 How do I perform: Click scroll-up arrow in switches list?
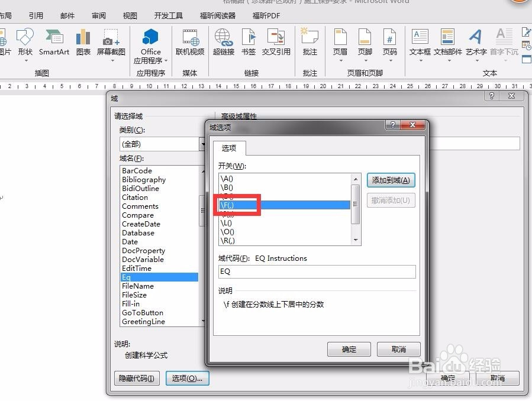356,179
